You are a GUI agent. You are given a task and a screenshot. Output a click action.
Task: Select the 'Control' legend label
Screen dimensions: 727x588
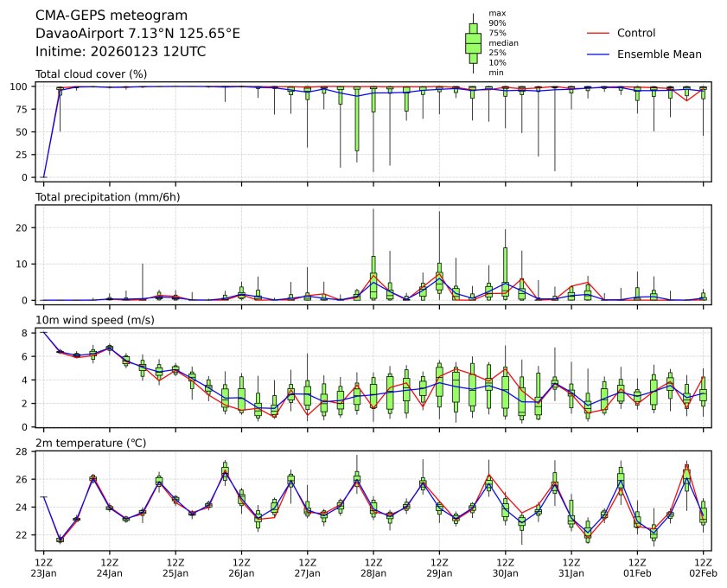point(636,33)
